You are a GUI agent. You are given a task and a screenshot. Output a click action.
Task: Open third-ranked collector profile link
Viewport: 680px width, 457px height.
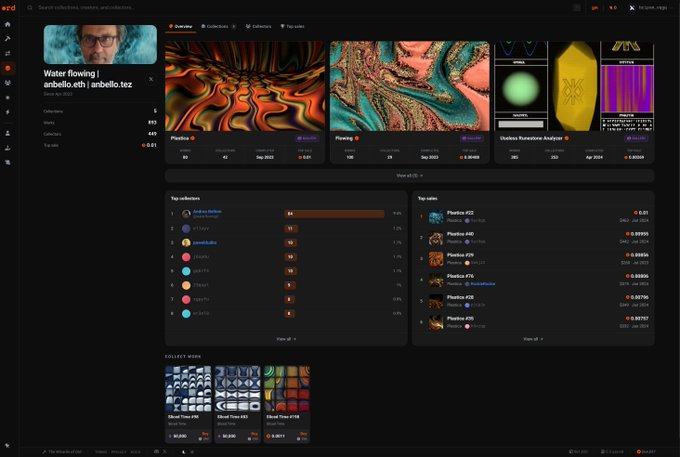coord(205,243)
